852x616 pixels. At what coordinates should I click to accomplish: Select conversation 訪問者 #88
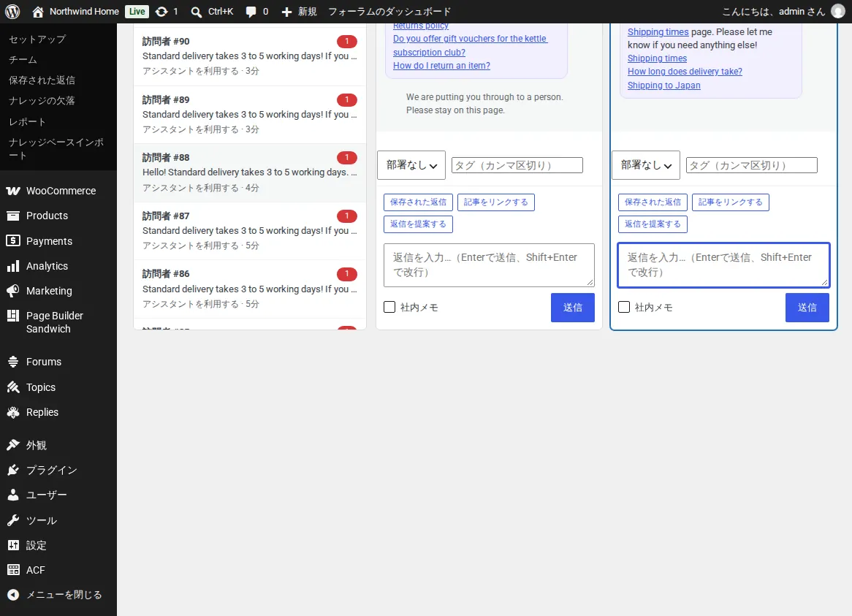(249, 172)
